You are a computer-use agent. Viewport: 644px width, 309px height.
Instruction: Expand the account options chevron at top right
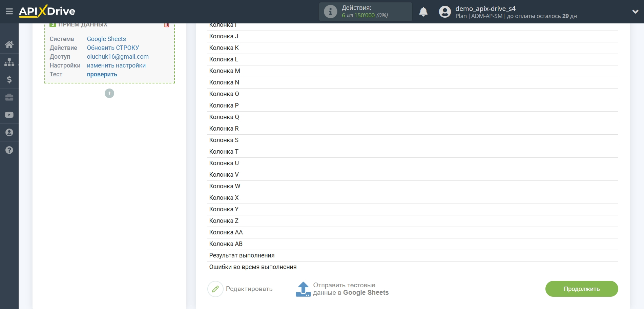point(636,11)
